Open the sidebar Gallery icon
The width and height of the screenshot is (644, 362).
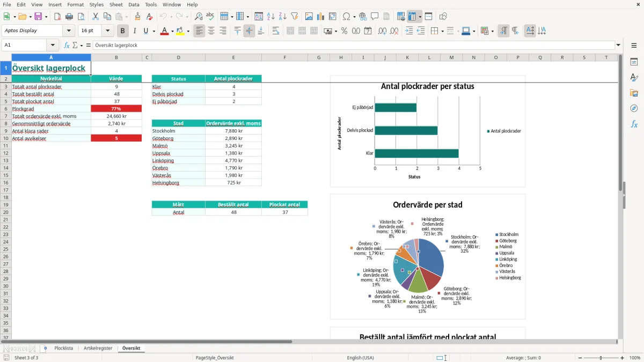pyautogui.click(x=634, y=93)
